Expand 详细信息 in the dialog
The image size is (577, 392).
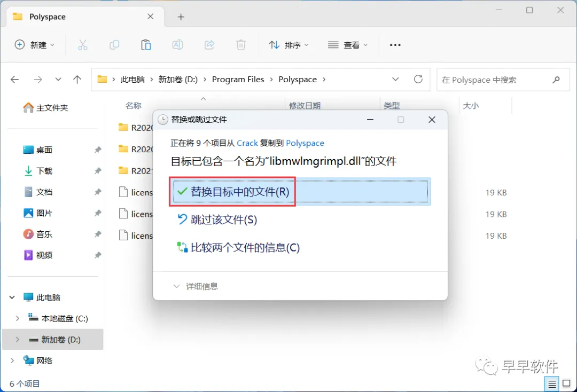pyautogui.click(x=196, y=286)
